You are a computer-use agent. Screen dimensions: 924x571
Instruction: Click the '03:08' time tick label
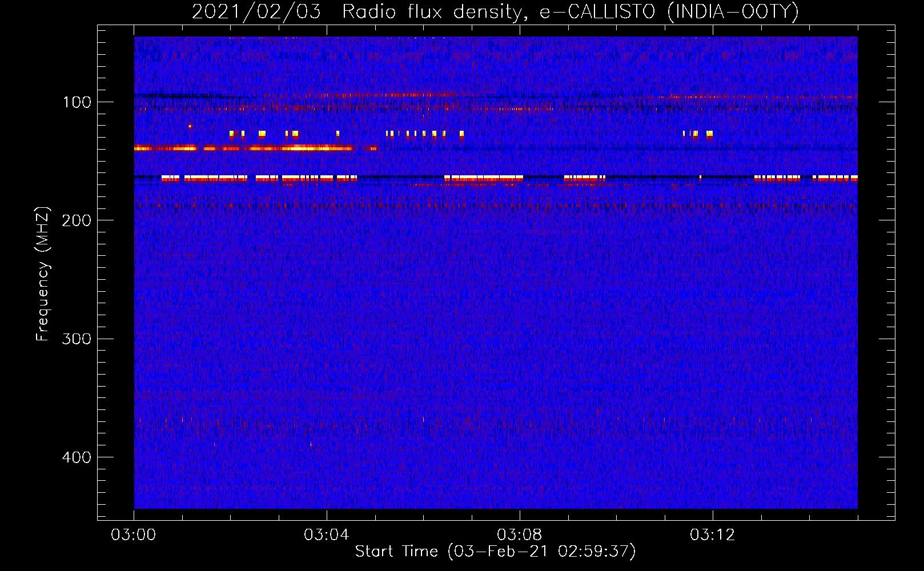520,535
